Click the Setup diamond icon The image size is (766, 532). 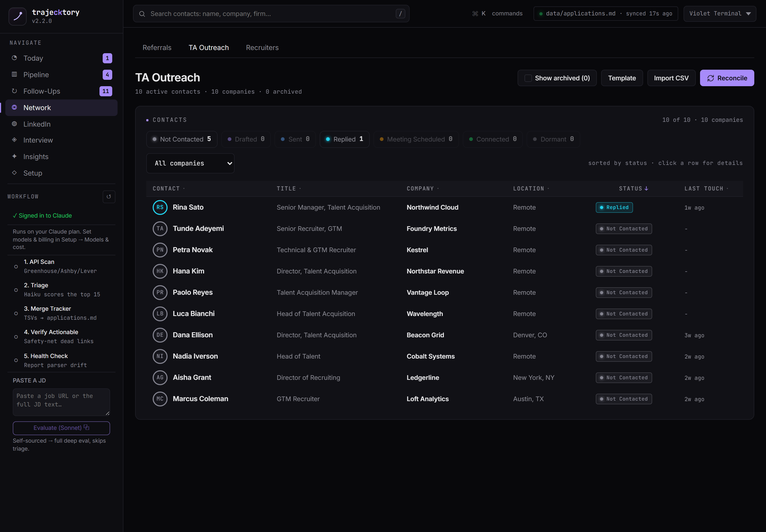click(14, 173)
